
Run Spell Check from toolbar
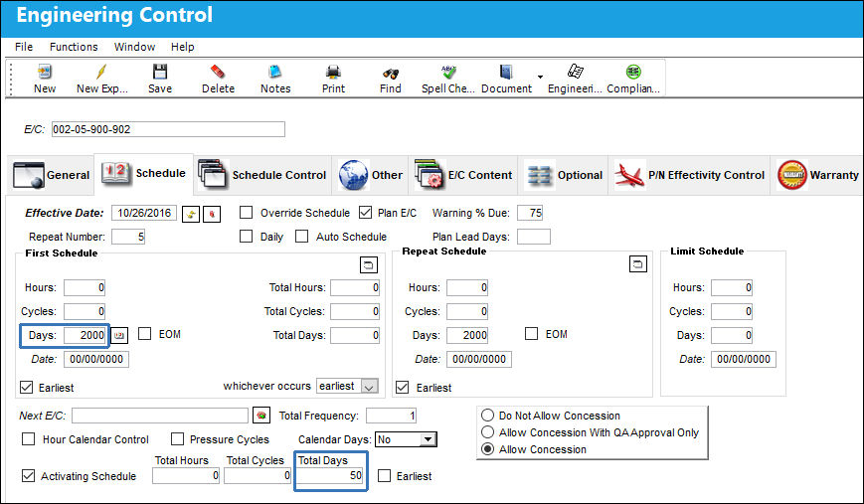[x=448, y=72]
